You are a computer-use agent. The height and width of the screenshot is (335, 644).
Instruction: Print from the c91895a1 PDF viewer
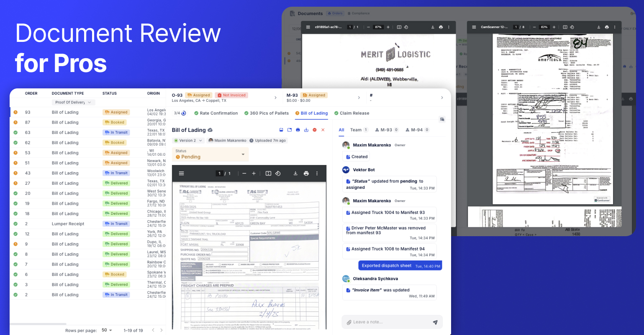tap(441, 27)
